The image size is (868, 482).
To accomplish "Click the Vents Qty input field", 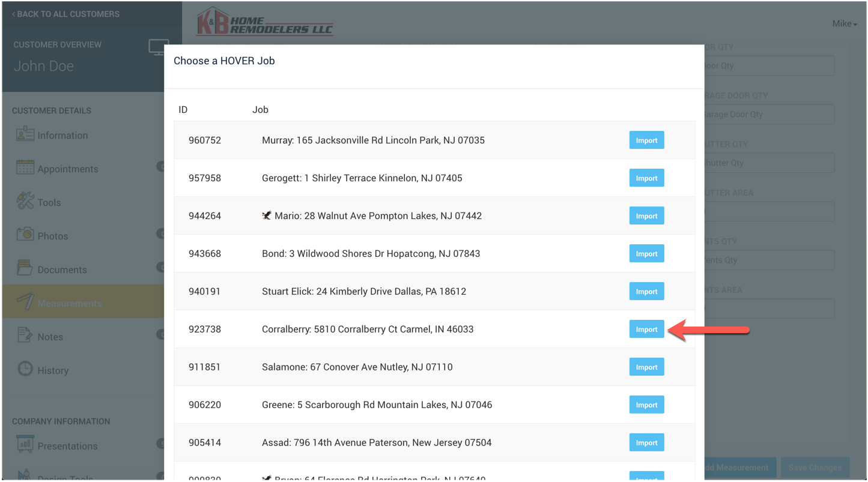I will point(769,260).
